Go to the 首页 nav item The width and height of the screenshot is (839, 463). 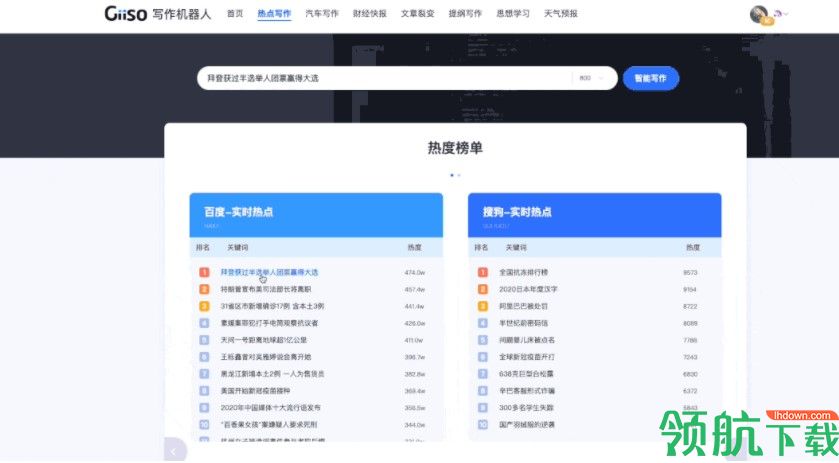pyautogui.click(x=235, y=14)
